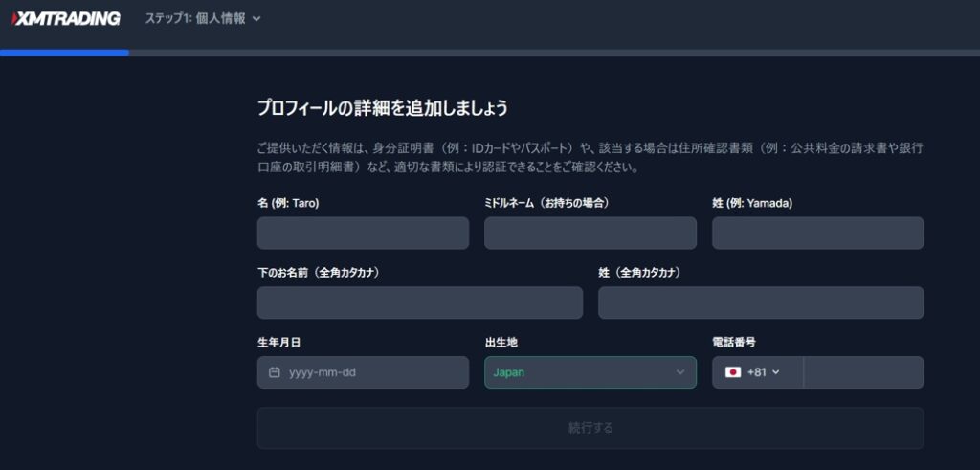Viewport: 980px width, 470px height.
Task: Click the calendar icon in birthdate field
Action: (274, 372)
